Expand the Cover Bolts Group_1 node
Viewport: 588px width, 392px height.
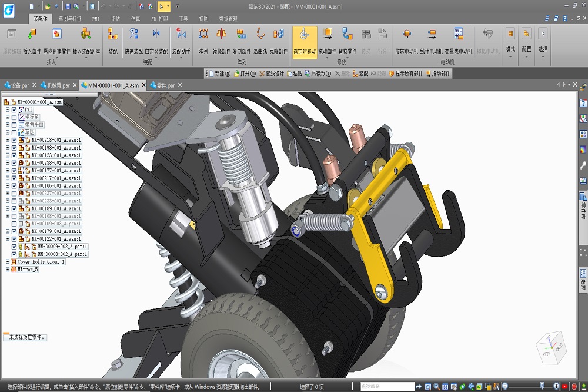pos(8,262)
